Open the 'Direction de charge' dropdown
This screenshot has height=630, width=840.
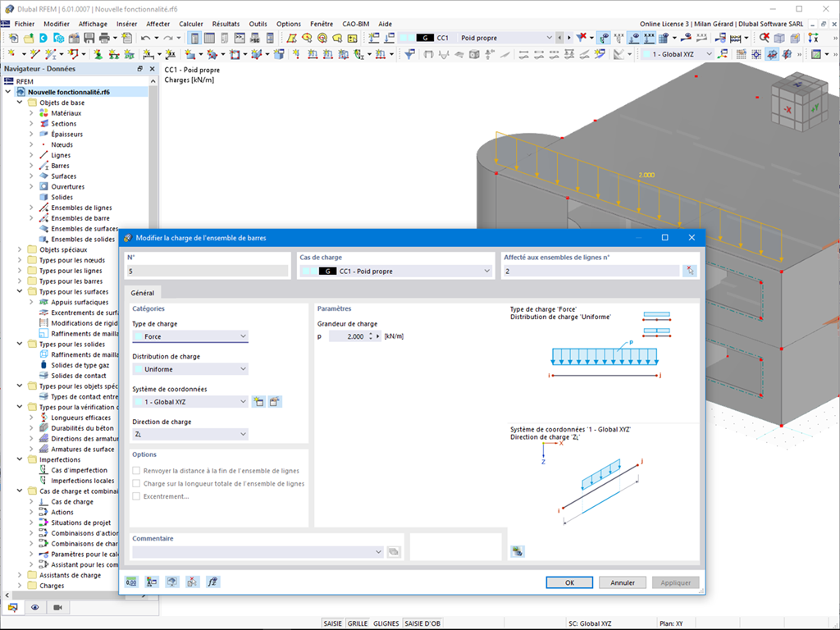point(190,435)
